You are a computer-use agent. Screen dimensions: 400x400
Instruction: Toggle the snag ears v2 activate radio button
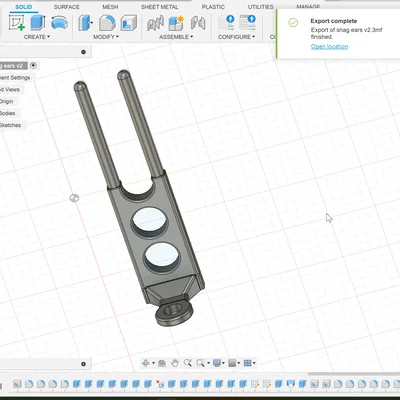coord(33,66)
